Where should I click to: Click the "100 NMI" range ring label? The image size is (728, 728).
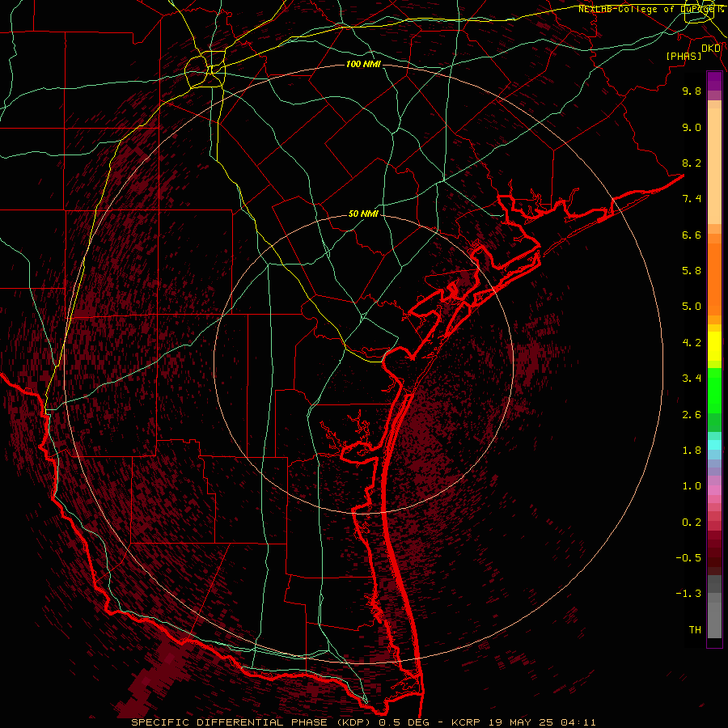(x=363, y=64)
